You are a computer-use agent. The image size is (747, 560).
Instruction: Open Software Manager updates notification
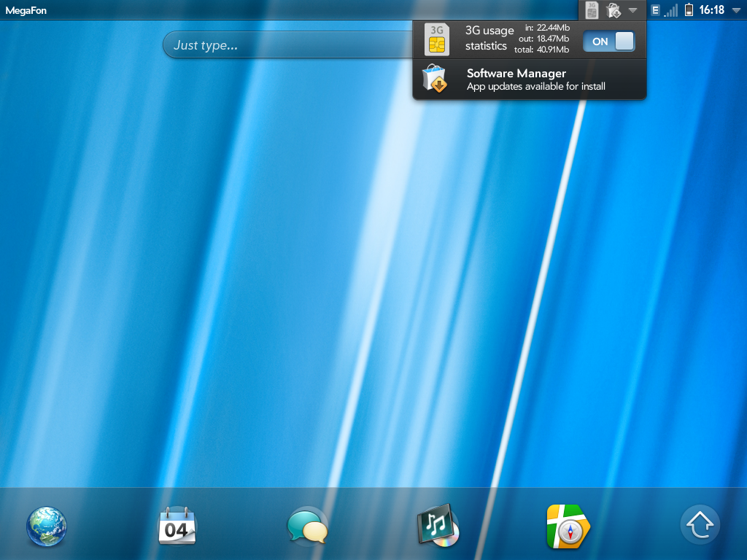coord(535,79)
